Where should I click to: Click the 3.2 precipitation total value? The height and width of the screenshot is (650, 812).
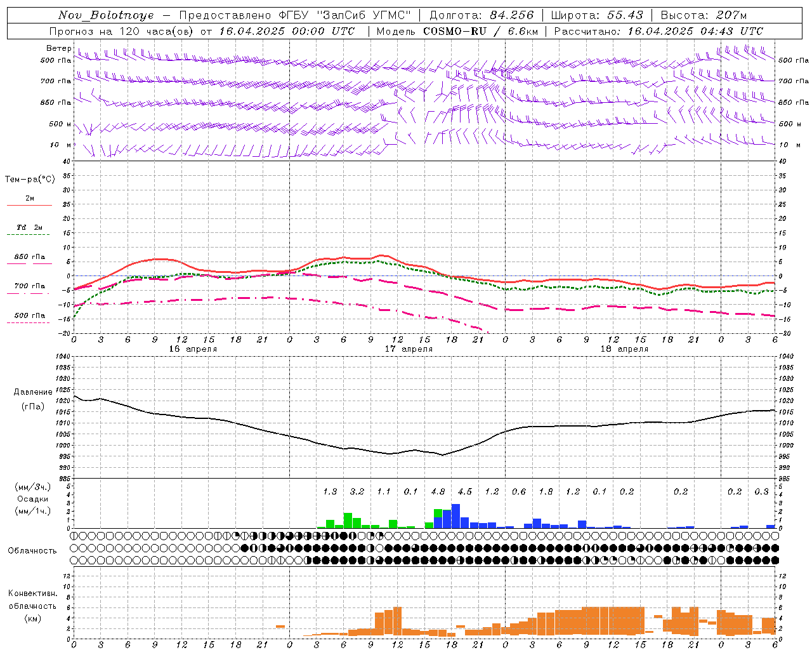357,491
